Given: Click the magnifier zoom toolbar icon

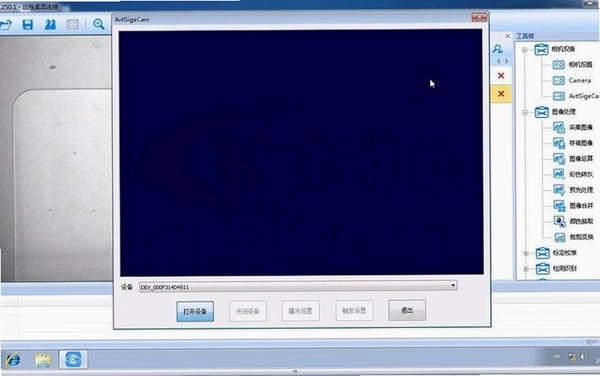Looking at the screenshot, I should (99, 24).
